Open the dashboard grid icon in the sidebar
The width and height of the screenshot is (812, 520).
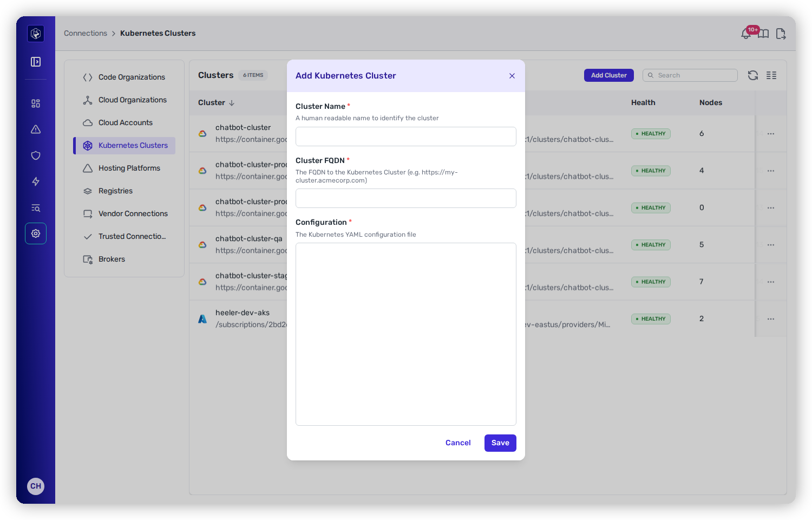[36, 103]
